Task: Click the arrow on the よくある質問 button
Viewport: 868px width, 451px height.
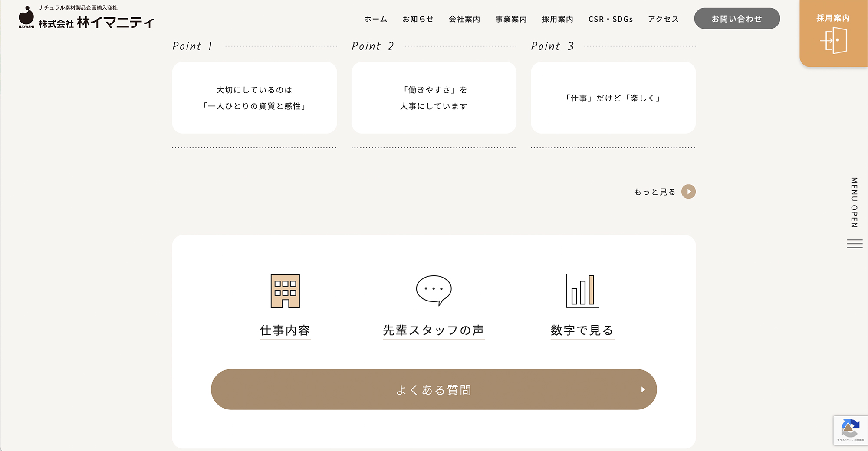Action: tap(643, 389)
